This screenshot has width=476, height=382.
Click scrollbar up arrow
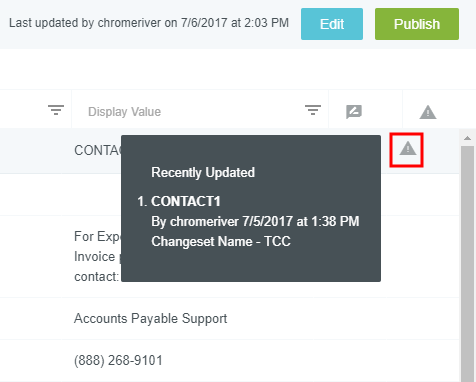coord(467,138)
